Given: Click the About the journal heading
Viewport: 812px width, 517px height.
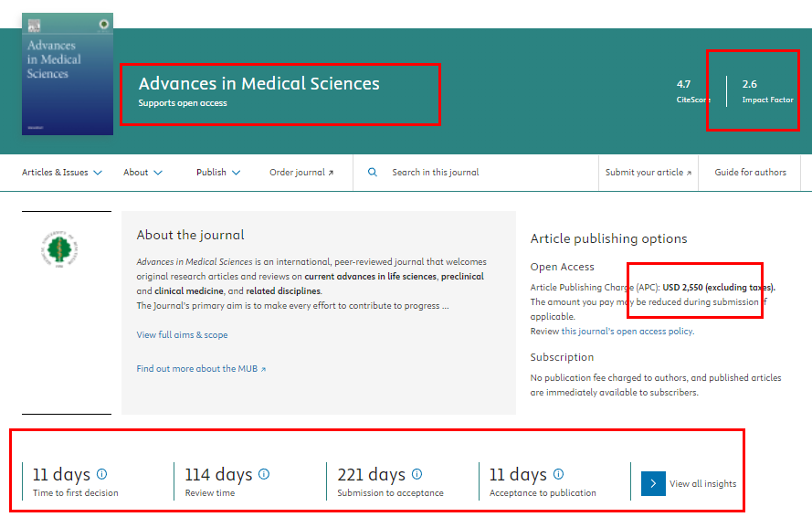Looking at the screenshot, I should (x=190, y=235).
